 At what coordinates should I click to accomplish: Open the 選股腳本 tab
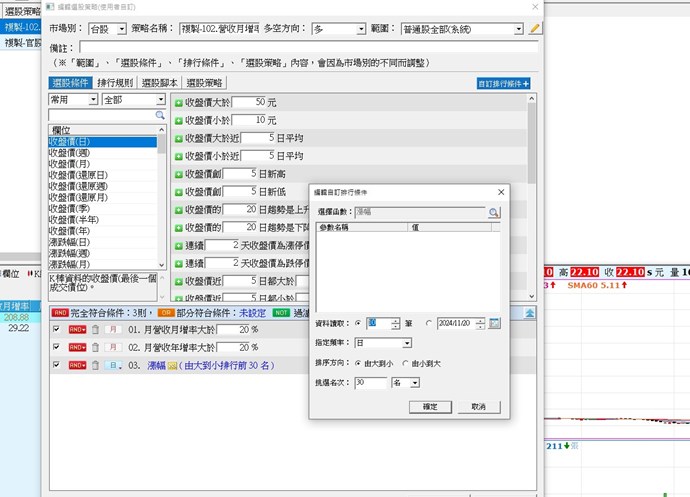point(158,83)
